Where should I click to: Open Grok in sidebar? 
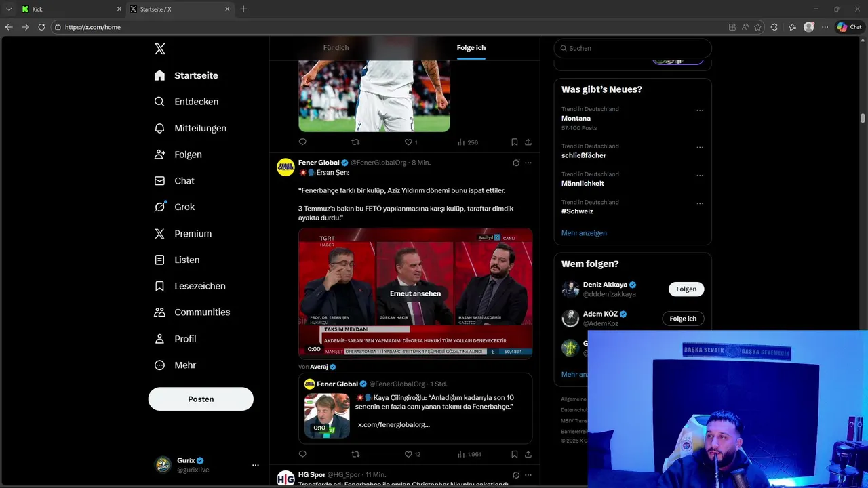pyautogui.click(x=174, y=207)
